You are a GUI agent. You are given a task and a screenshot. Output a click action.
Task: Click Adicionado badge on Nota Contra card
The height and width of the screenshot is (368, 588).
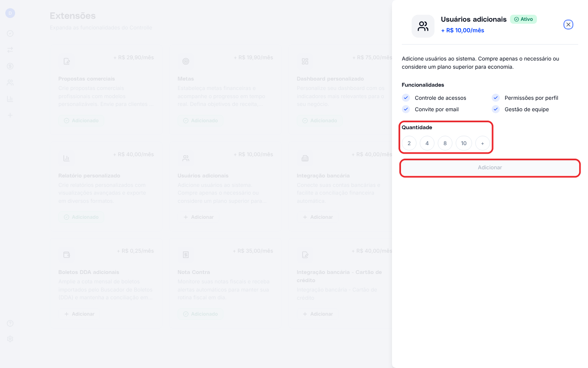click(x=200, y=314)
